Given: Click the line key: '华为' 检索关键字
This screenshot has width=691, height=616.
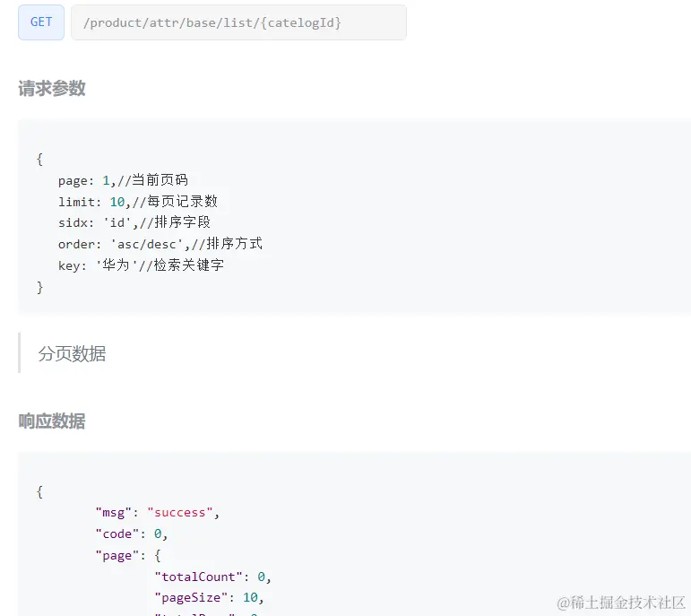Looking at the screenshot, I should click(141, 265).
